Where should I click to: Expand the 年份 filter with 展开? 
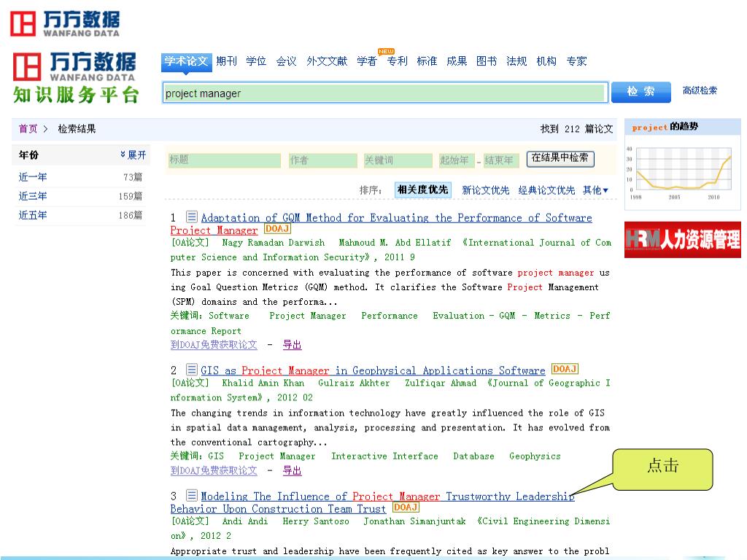click(x=133, y=155)
